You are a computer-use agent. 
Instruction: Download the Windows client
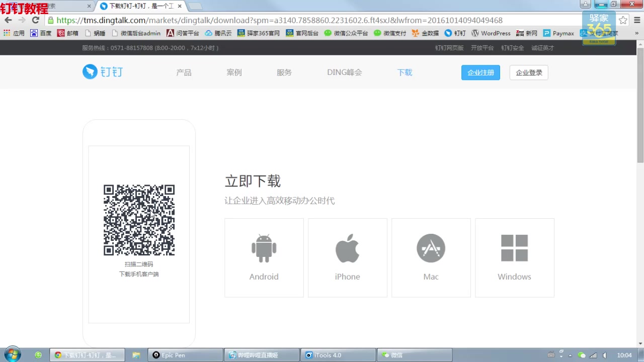[515, 257]
